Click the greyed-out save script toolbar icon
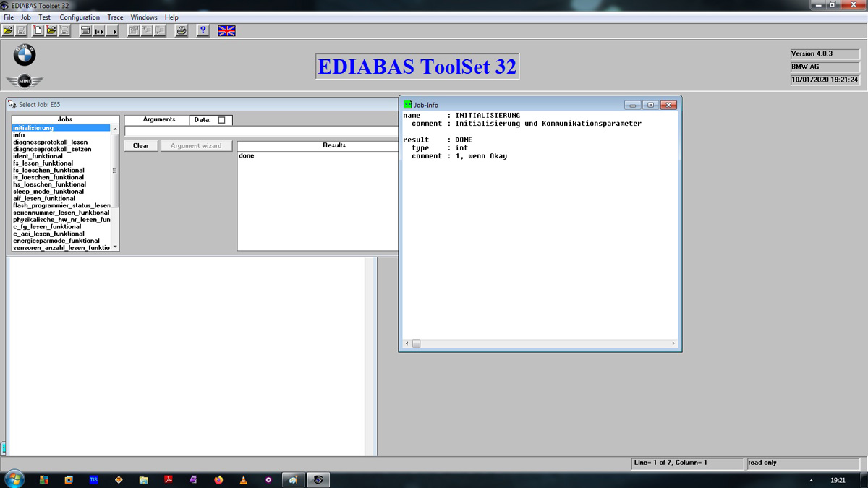This screenshot has height=488, width=868. click(x=65, y=31)
